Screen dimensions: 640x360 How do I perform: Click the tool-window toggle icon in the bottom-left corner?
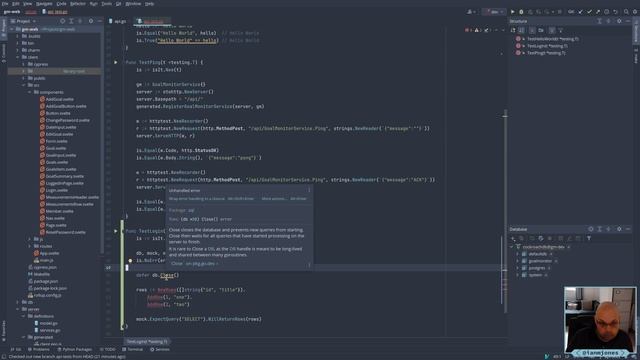point(4,357)
